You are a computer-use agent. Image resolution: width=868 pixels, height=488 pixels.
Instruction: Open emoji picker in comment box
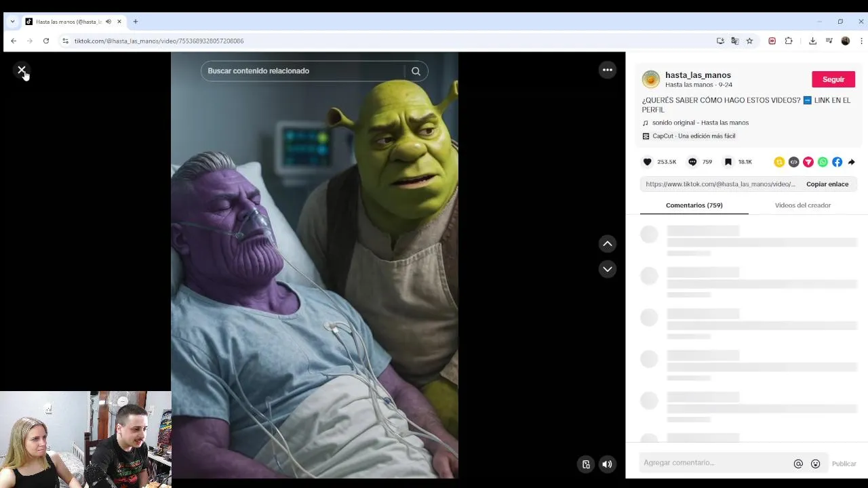tap(816, 464)
